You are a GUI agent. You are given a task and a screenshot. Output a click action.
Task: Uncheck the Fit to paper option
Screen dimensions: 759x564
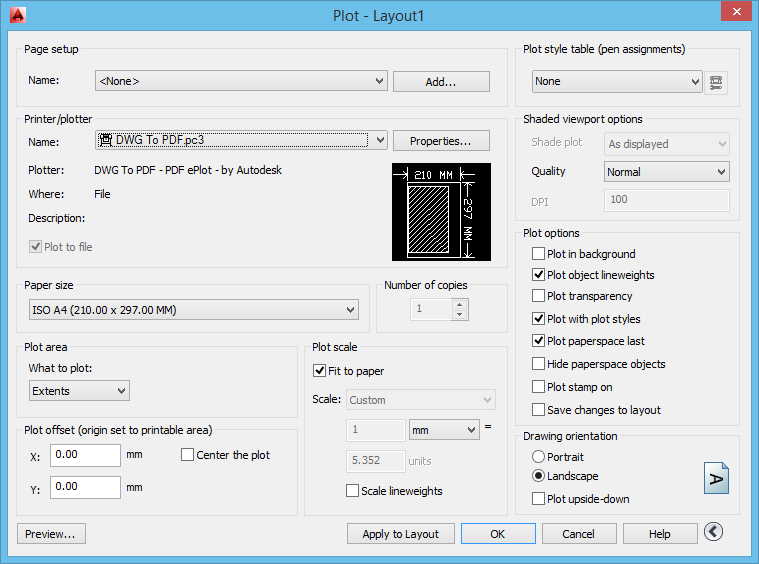click(x=321, y=371)
